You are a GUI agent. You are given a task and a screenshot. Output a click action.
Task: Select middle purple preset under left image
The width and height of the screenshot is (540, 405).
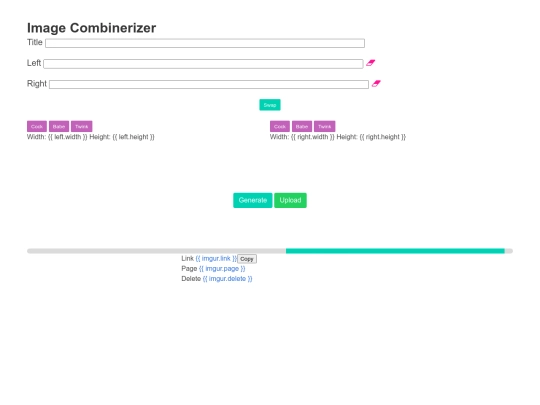(x=59, y=126)
